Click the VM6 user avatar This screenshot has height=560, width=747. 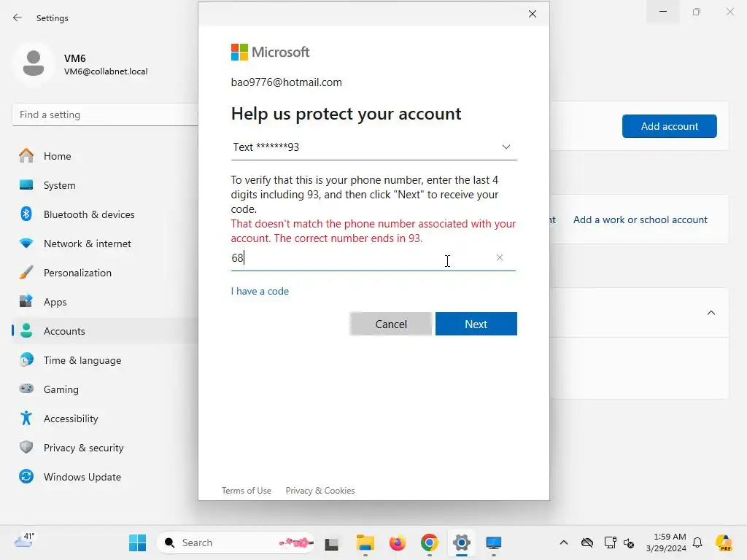(34, 64)
